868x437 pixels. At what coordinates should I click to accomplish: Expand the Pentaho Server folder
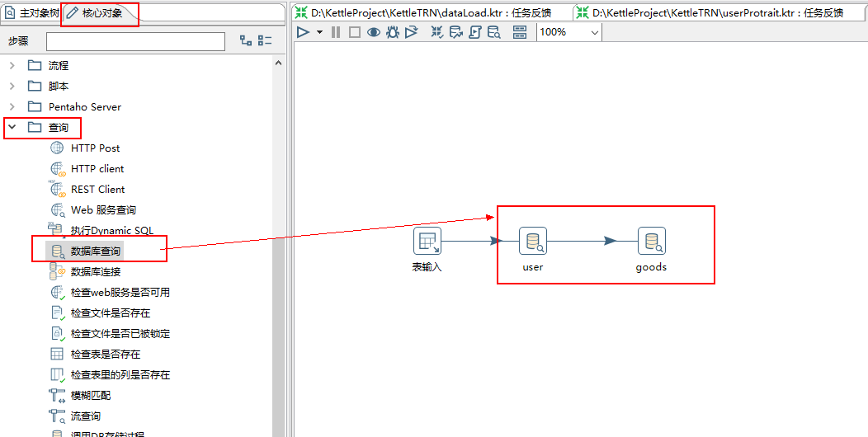coord(12,106)
